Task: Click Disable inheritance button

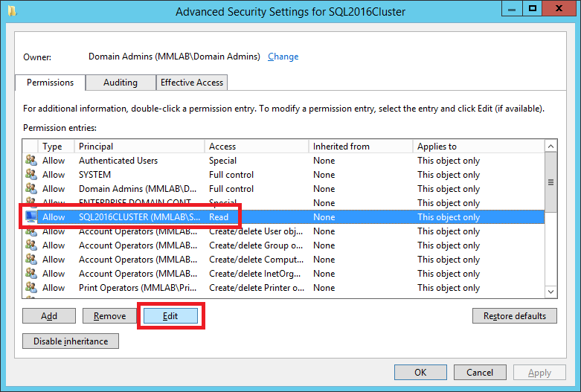Action: [x=71, y=341]
